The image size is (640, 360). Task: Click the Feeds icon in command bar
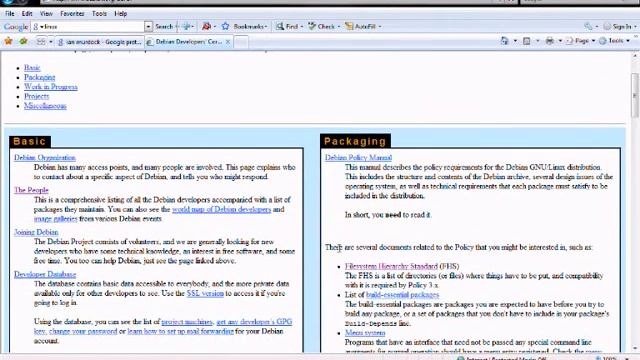(x=527, y=41)
